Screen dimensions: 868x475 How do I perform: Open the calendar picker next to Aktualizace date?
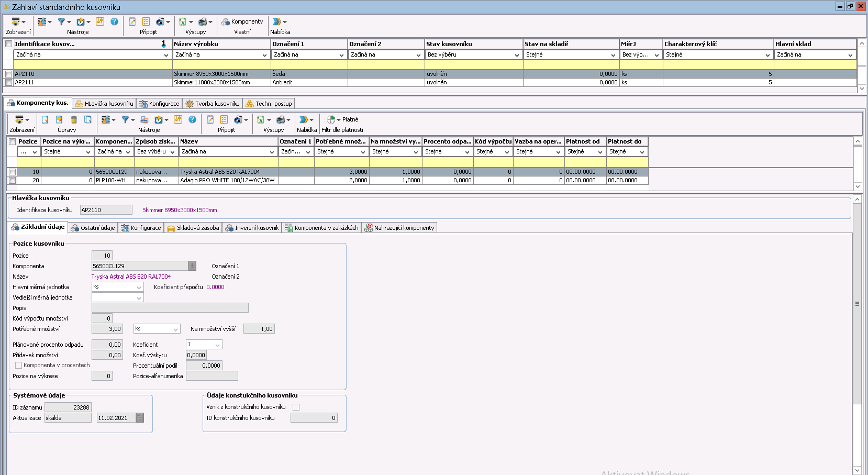coord(140,418)
